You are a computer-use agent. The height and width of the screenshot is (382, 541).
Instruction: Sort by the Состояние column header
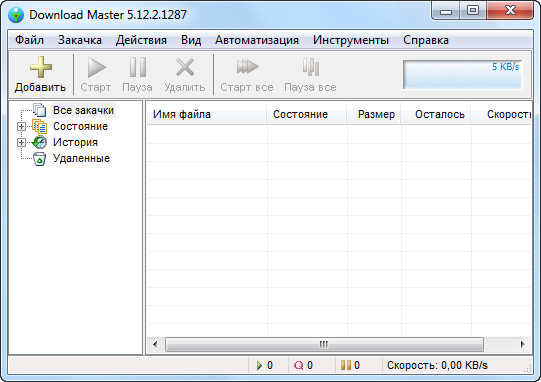tap(306, 114)
